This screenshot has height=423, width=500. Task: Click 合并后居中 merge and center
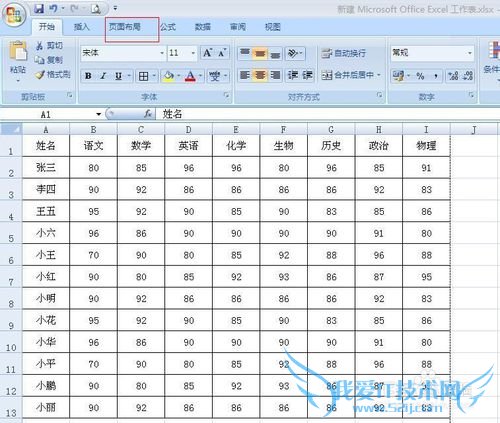(x=347, y=75)
